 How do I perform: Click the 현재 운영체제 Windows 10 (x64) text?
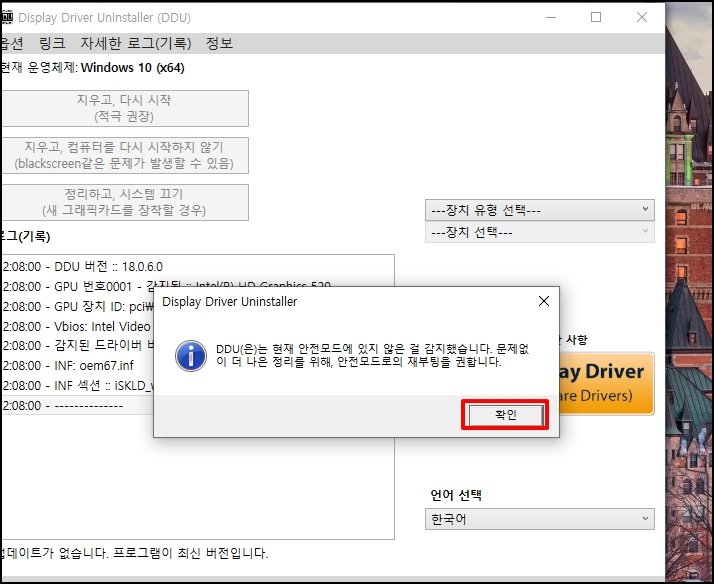92,68
